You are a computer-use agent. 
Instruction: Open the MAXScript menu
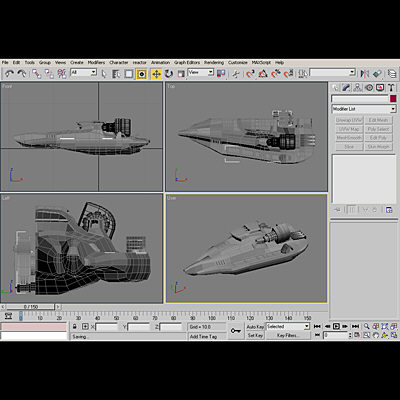point(261,62)
